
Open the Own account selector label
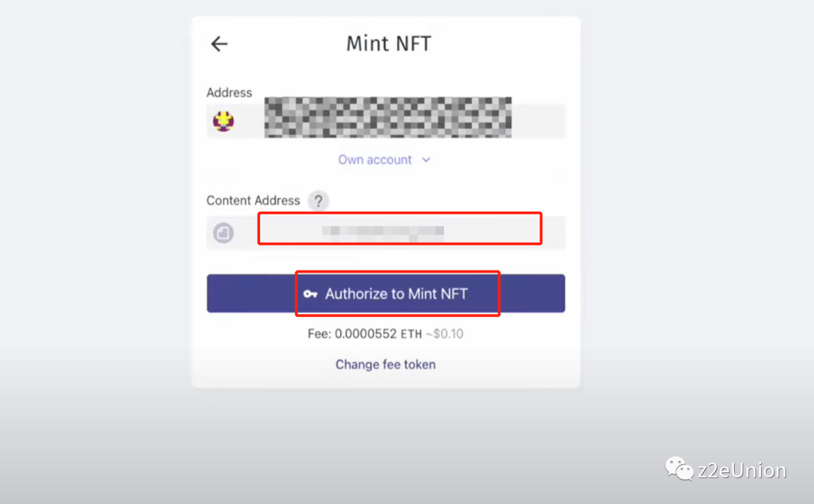[x=375, y=160]
